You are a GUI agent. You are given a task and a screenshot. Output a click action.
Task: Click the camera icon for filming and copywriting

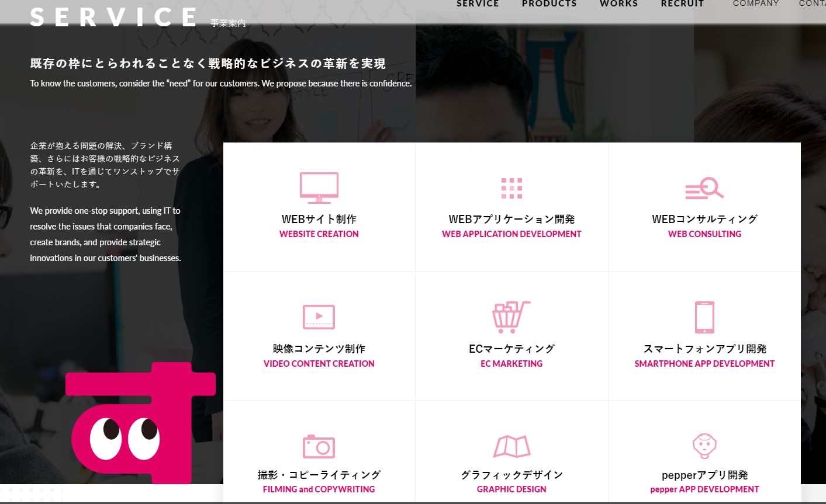tap(319, 447)
